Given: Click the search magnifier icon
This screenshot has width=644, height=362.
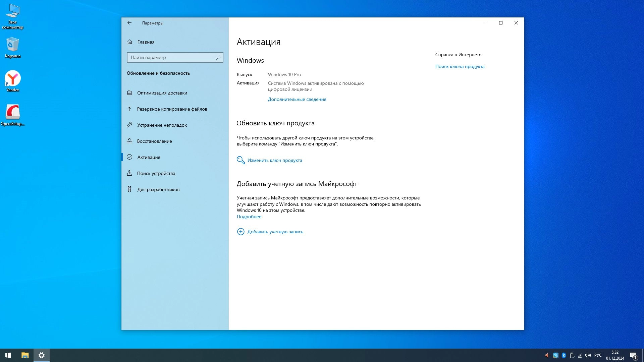Looking at the screenshot, I should click(x=218, y=58).
